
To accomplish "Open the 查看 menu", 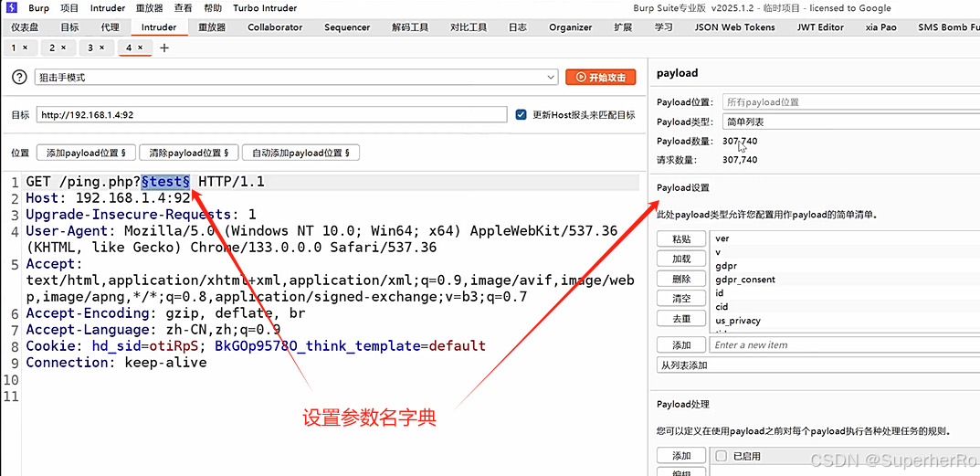I will tap(184, 8).
